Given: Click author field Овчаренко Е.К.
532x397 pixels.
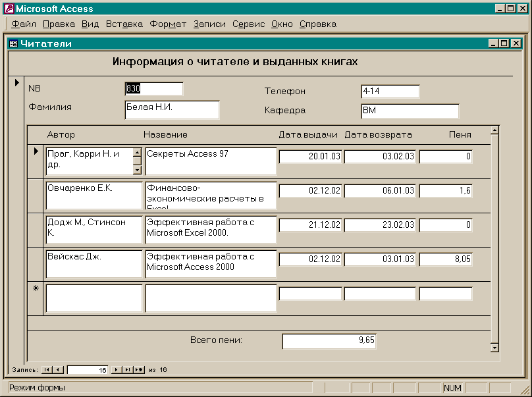Looking at the screenshot, I should [x=94, y=196].
